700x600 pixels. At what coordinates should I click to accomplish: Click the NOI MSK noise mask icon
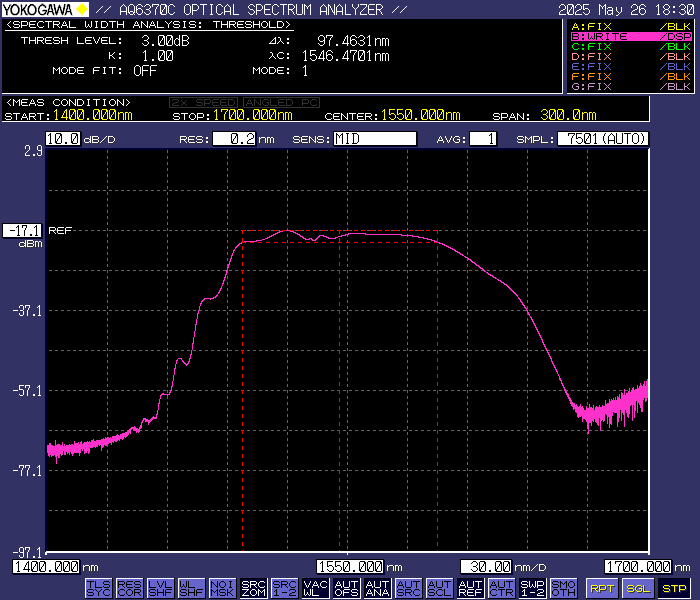[x=222, y=588]
